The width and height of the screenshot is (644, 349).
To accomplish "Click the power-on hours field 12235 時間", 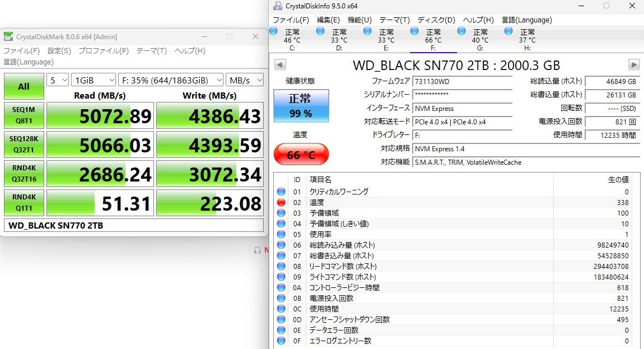I will tap(613, 135).
